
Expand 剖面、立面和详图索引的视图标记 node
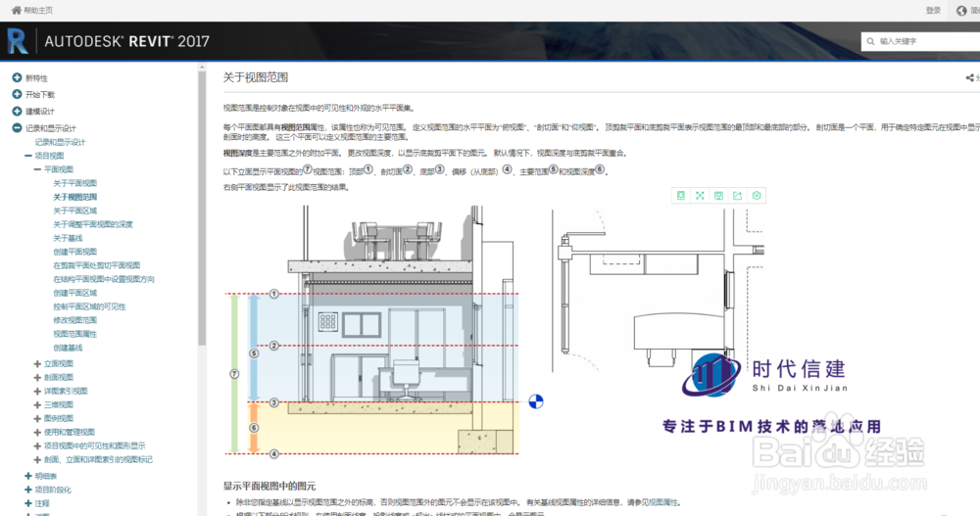tap(37, 460)
